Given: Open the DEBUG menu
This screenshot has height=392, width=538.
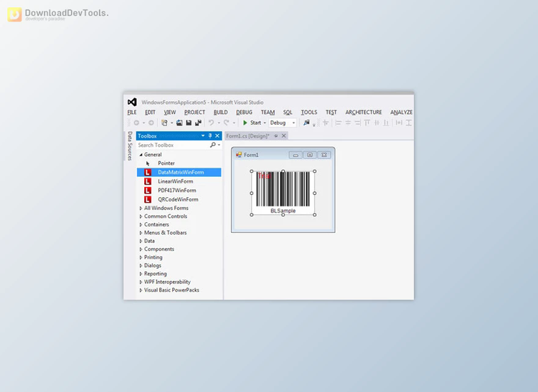Looking at the screenshot, I should point(244,113).
